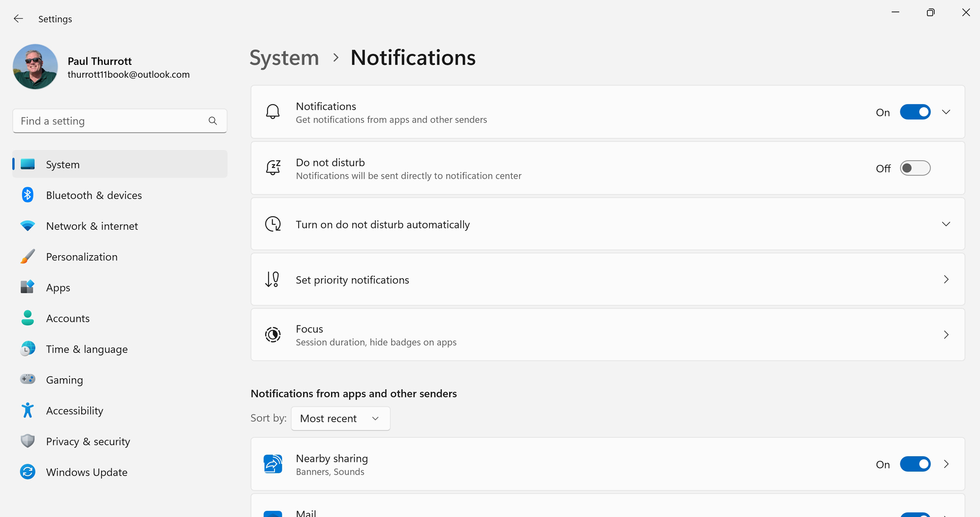Viewport: 980px width, 517px height.
Task: Expand Turn on do not disturb automatically
Action: tap(946, 224)
